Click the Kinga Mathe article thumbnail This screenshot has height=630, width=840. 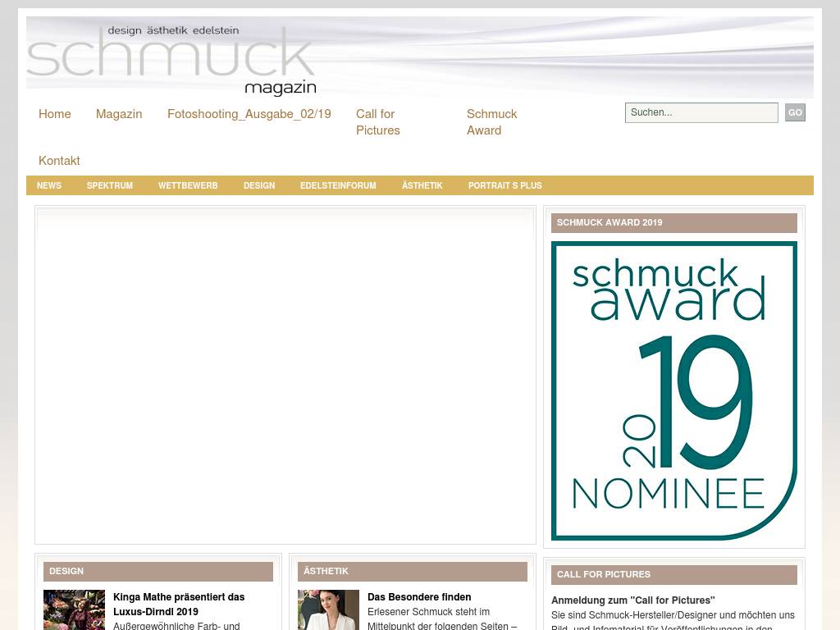[74, 609]
